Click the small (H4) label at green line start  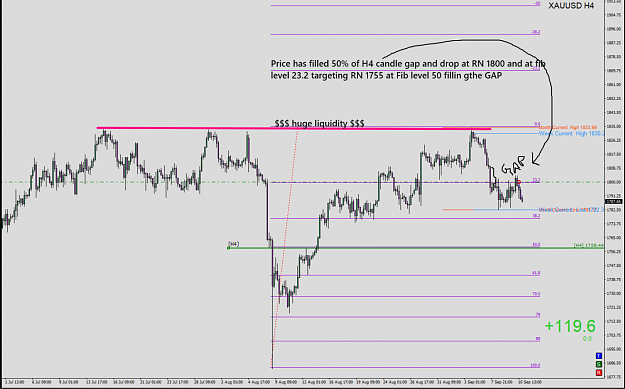click(x=234, y=244)
